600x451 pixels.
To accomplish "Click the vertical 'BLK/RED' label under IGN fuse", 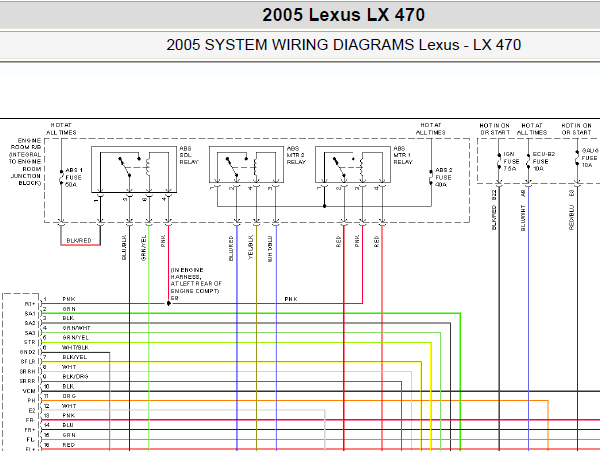I will 494,218.
